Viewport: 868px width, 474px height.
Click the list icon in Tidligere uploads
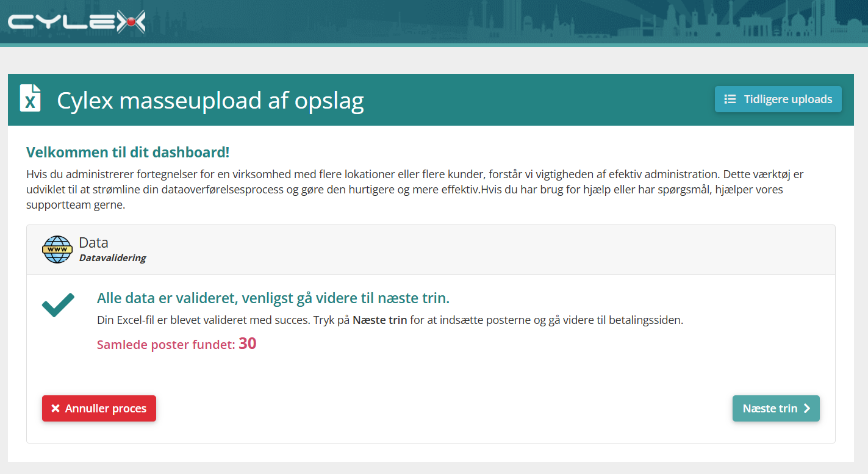[730, 99]
